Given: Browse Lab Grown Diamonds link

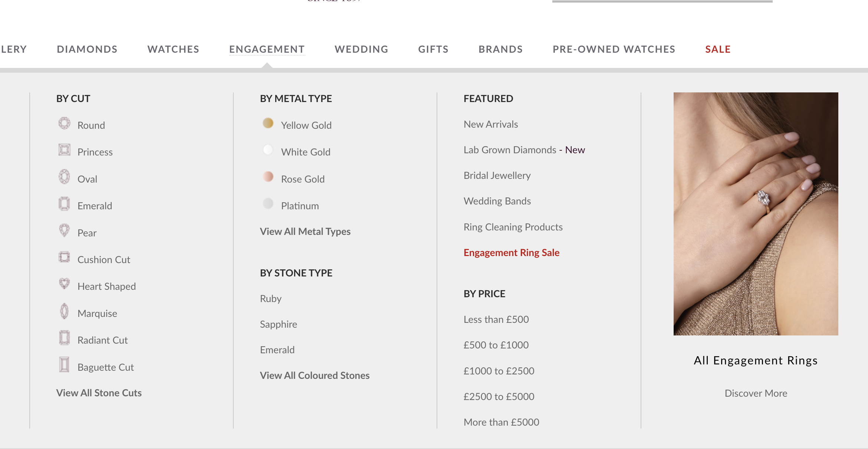Looking at the screenshot, I should [510, 150].
